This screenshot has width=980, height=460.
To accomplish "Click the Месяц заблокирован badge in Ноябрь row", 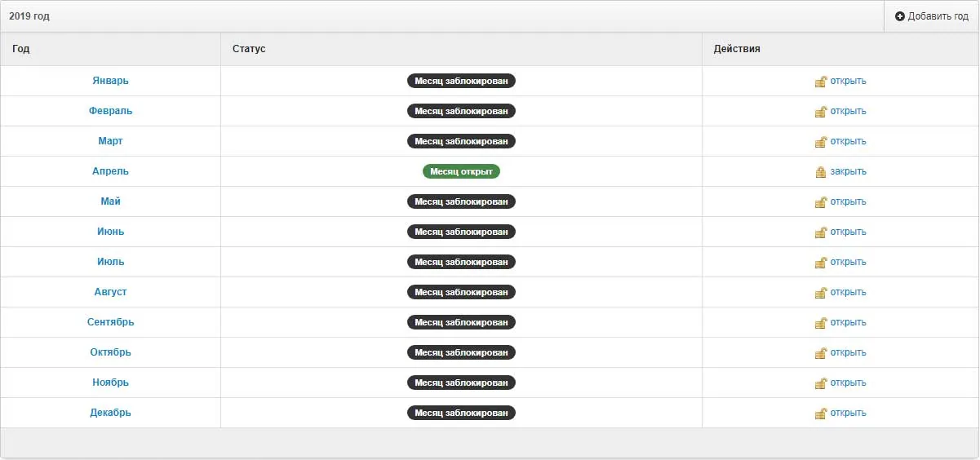I will click(x=461, y=383).
